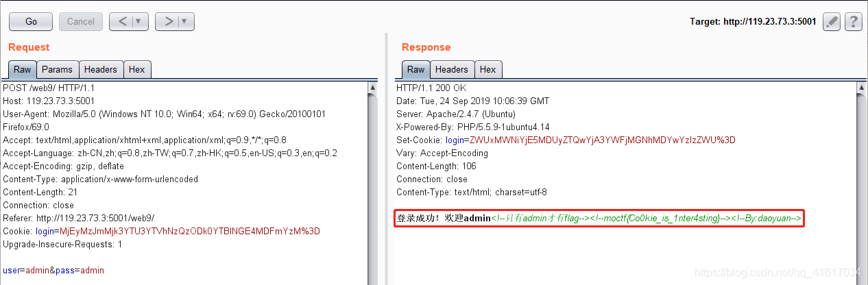The width and height of the screenshot is (868, 285).
Task: Open the back history dropdown arrow
Action: 141,21
